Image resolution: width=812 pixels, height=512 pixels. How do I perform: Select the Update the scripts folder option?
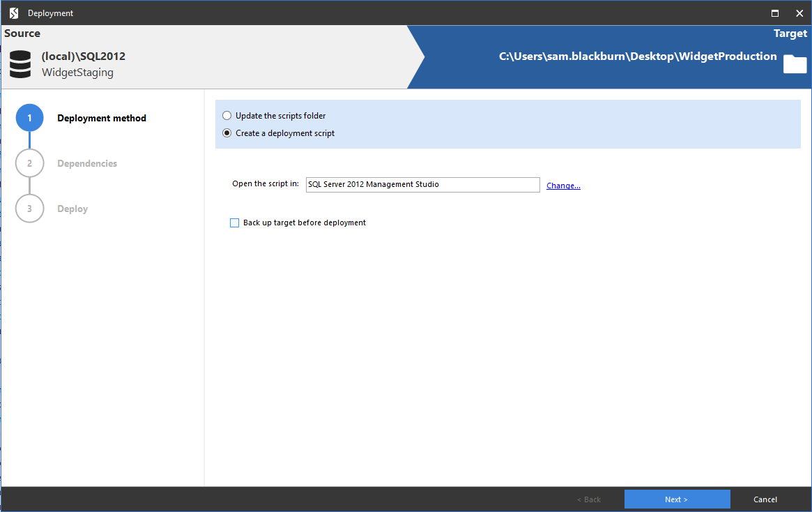227,115
